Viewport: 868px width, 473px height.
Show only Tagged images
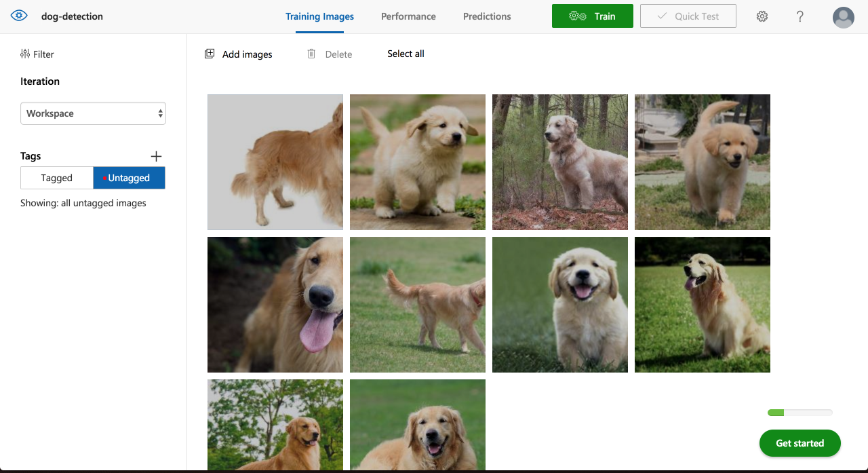[x=57, y=178]
